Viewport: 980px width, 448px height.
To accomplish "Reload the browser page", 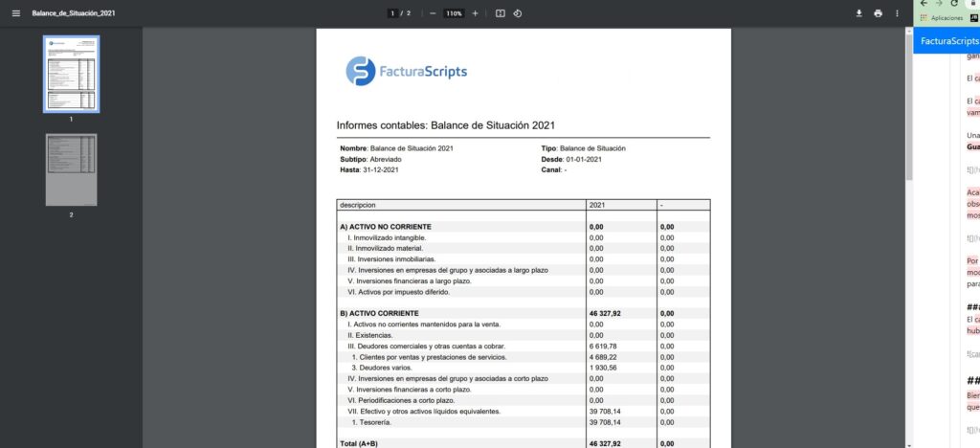I will point(954,4).
